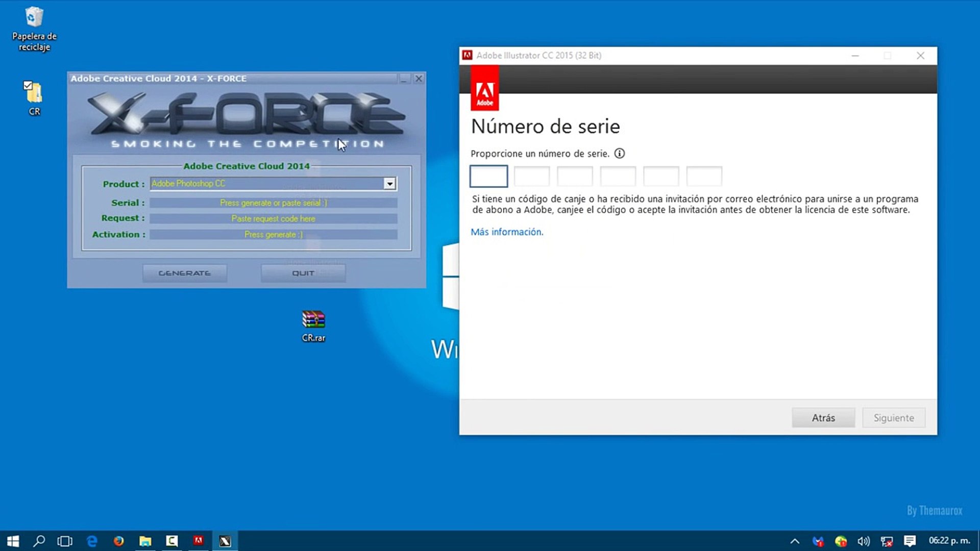This screenshot has height=551, width=980.
Task: Click the Adobe Creative Cloud 2014 group label
Action: pyautogui.click(x=247, y=166)
